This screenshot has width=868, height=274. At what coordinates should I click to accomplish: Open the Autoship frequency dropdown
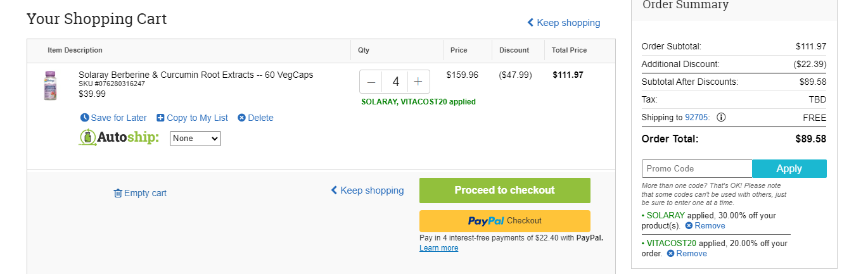195,138
